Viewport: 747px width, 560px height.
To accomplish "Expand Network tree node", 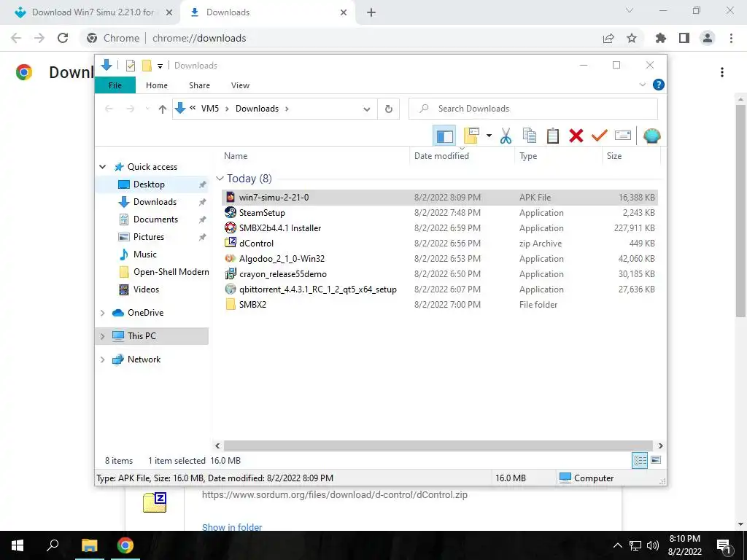I will point(102,359).
